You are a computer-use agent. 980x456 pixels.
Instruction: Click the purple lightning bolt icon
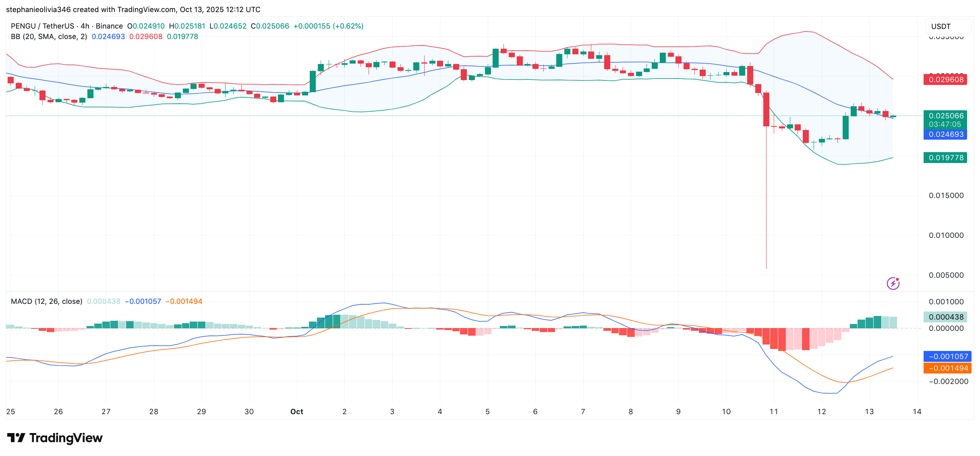coord(893,283)
